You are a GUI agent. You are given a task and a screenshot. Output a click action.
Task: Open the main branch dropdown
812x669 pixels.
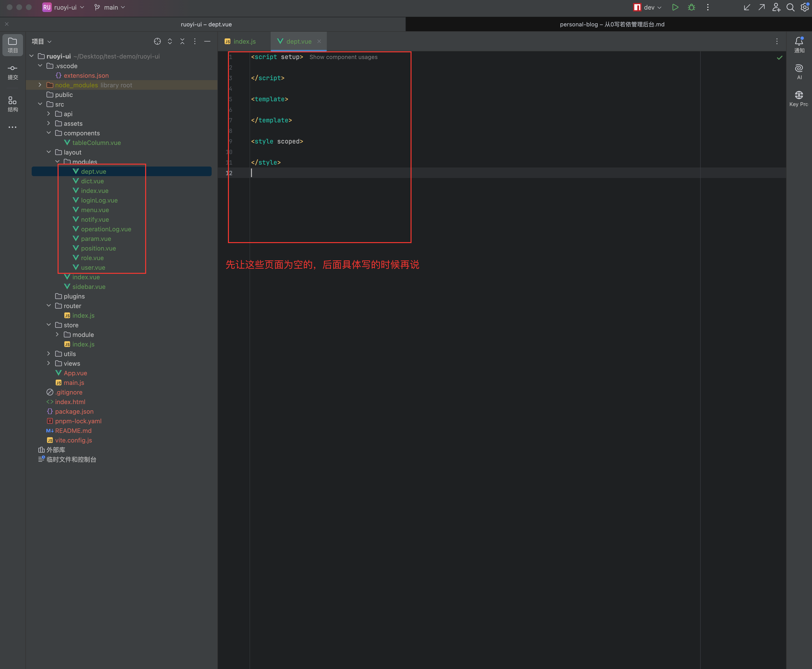[x=110, y=7]
